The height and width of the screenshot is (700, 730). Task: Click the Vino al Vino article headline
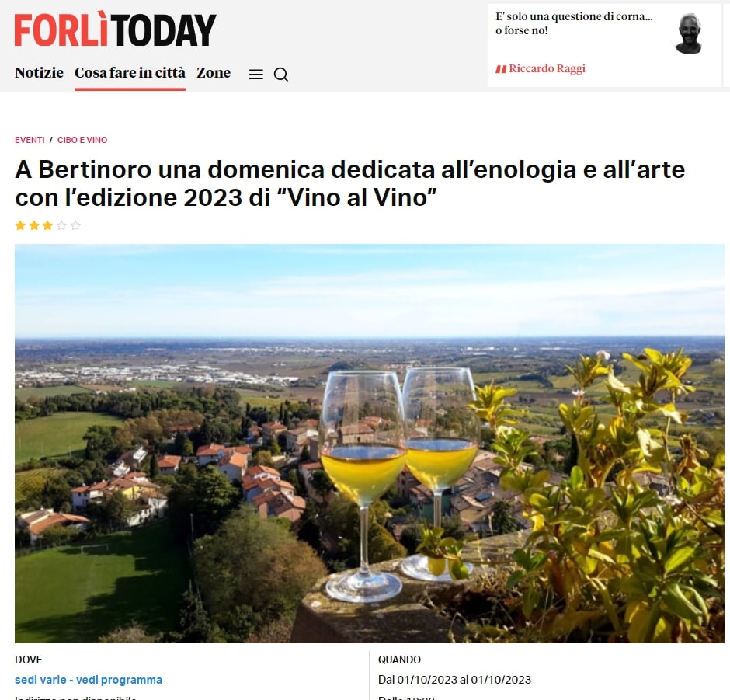point(350,183)
